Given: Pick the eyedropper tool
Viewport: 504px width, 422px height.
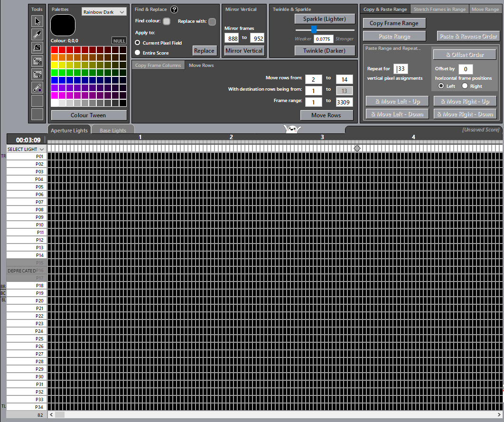Looking at the screenshot, I should [x=37, y=34].
